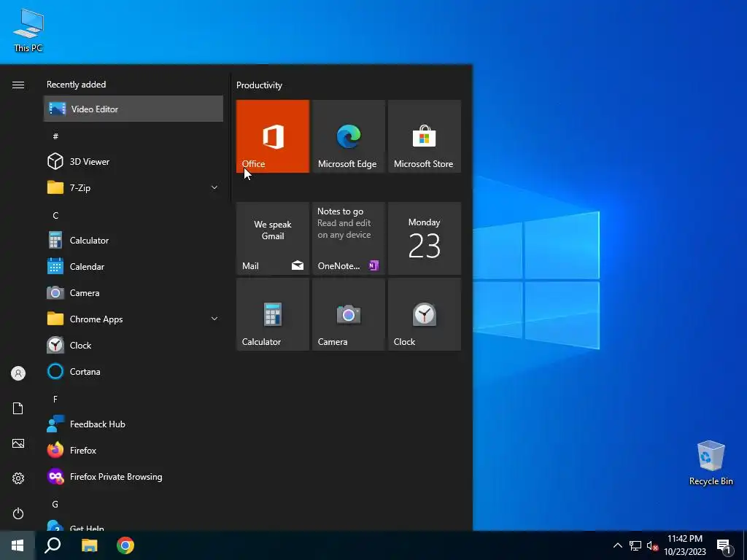Launch 3D Viewer from the app list
Screen dimensions: 747x560
(x=133, y=161)
